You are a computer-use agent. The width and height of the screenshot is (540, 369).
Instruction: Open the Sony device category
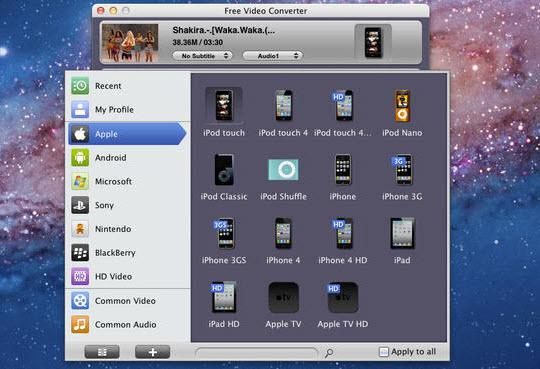[128, 205]
